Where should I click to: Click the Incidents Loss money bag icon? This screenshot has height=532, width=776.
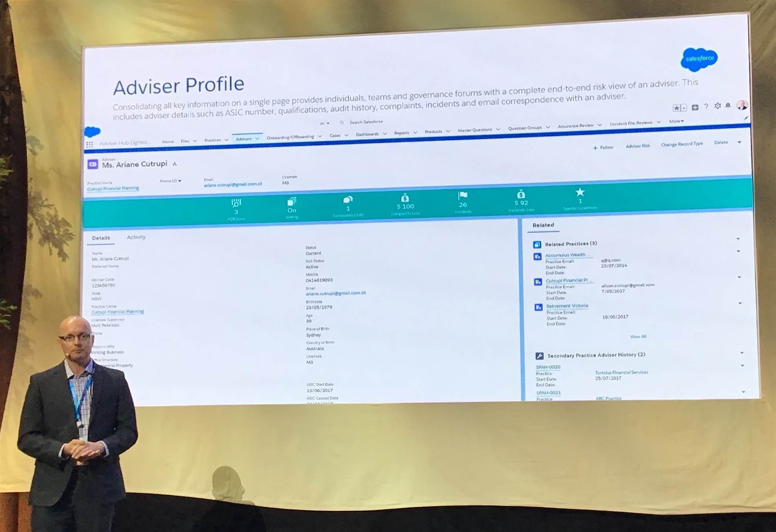[x=521, y=194]
